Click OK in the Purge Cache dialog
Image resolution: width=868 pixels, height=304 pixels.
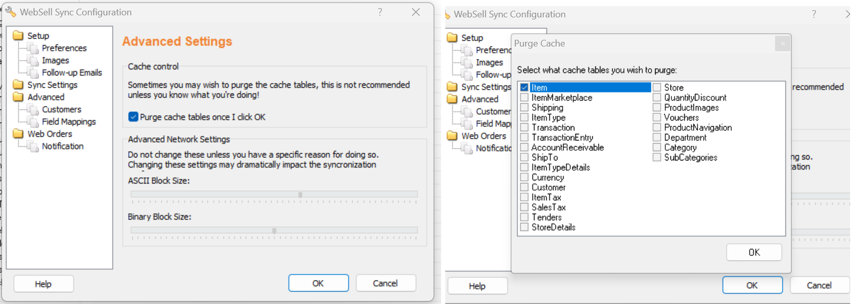pos(754,252)
